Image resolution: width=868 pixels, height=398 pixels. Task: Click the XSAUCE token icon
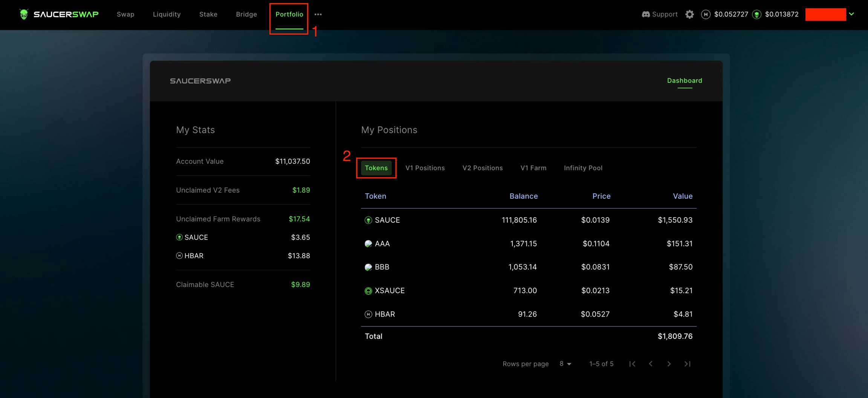click(368, 291)
